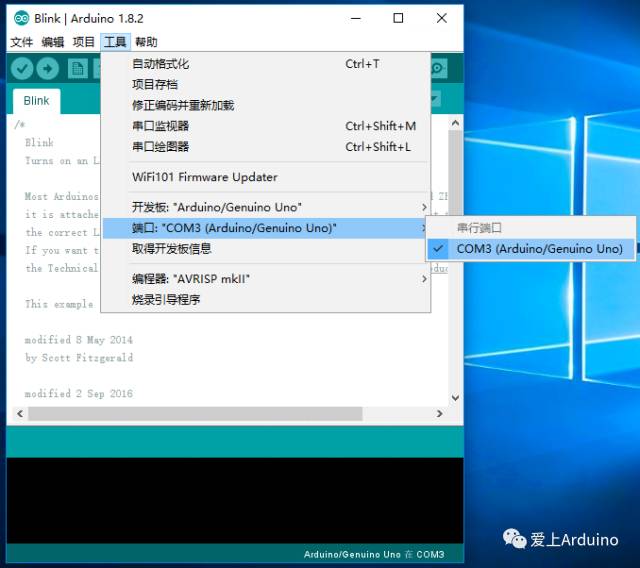This screenshot has height=568, width=640.
Task: Open the 帮助 menu
Action: [x=146, y=42]
